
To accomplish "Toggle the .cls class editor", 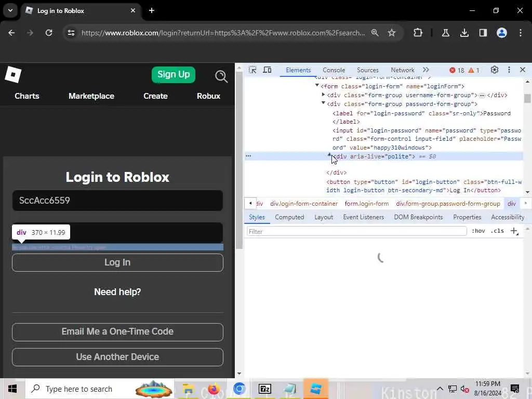I will tap(497, 231).
